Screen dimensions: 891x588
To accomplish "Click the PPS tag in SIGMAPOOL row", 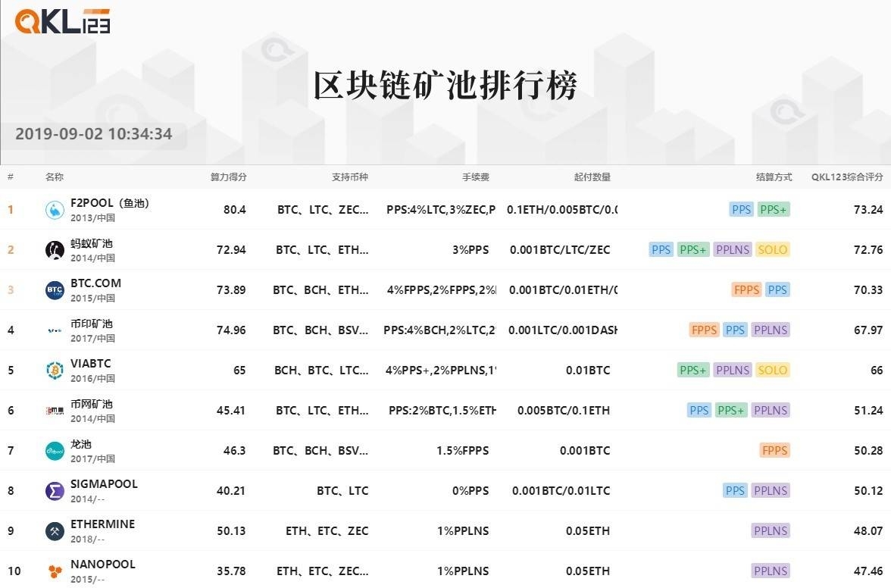I will coord(735,490).
